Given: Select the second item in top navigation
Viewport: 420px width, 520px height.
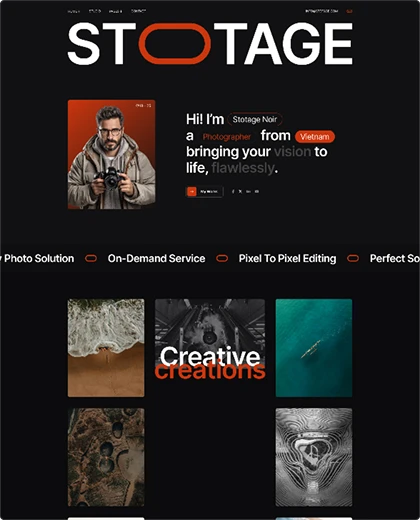Looking at the screenshot, I should [x=95, y=11].
